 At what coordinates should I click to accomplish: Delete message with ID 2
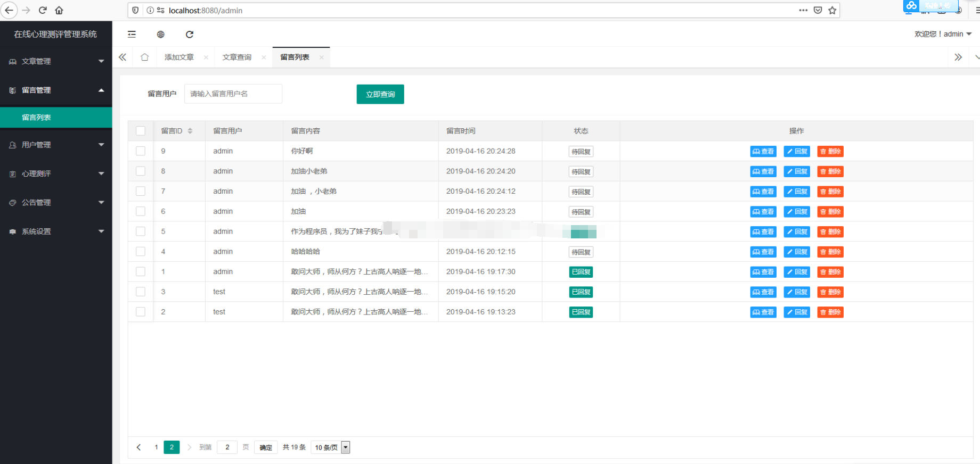click(x=830, y=312)
